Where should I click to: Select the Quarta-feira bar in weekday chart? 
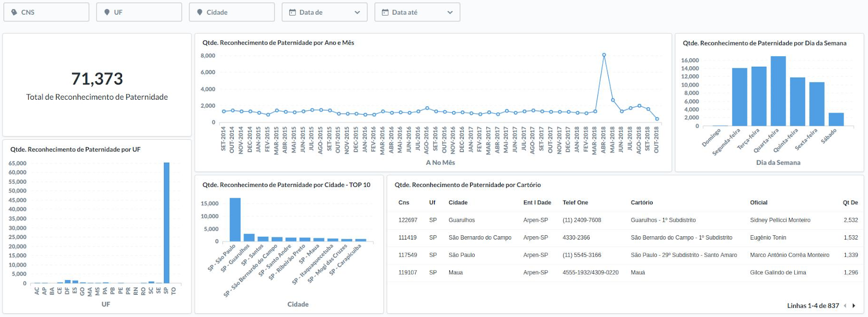[x=778, y=91]
